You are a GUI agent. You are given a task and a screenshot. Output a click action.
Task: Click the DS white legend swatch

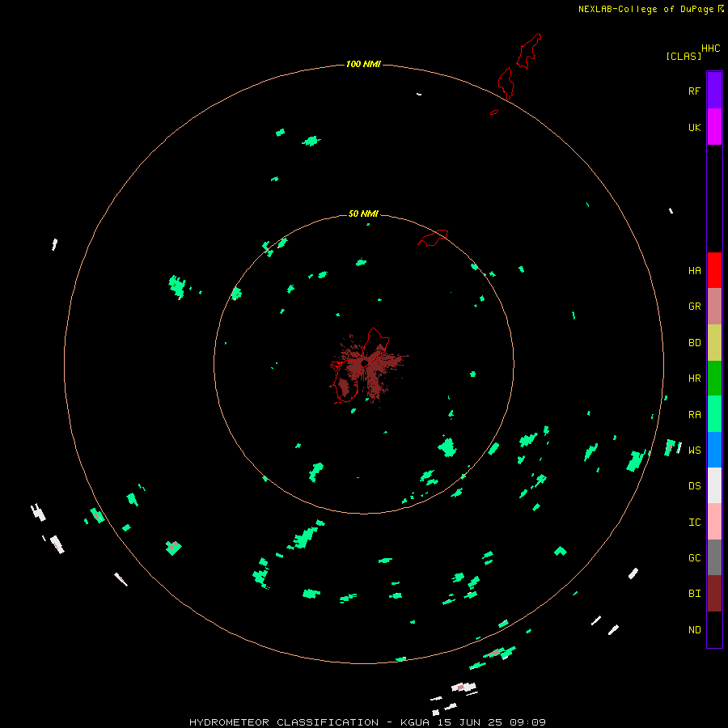pyautogui.click(x=714, y=485)
